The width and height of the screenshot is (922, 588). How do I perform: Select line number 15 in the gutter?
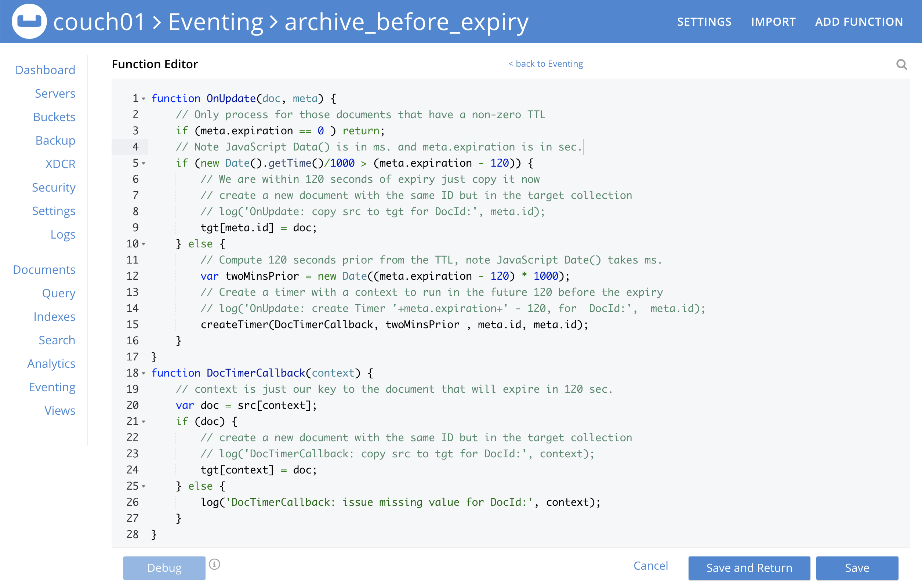[132, 324]
